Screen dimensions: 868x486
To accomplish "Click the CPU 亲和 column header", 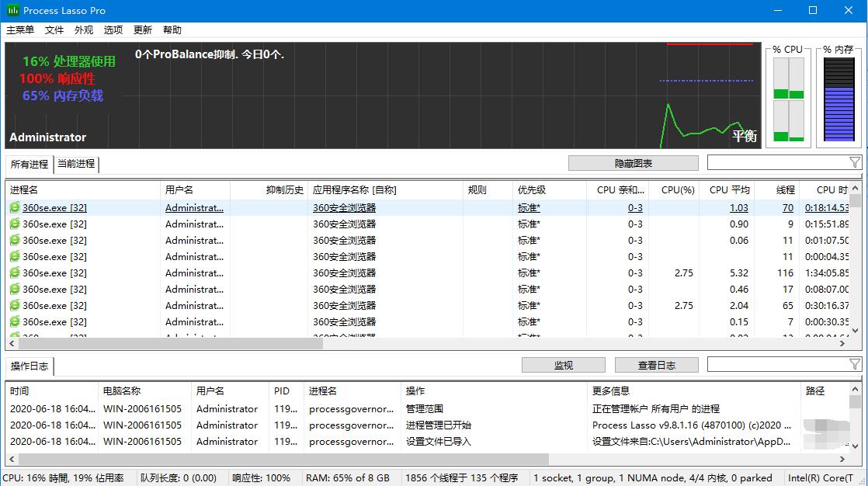I will point(618,190).
